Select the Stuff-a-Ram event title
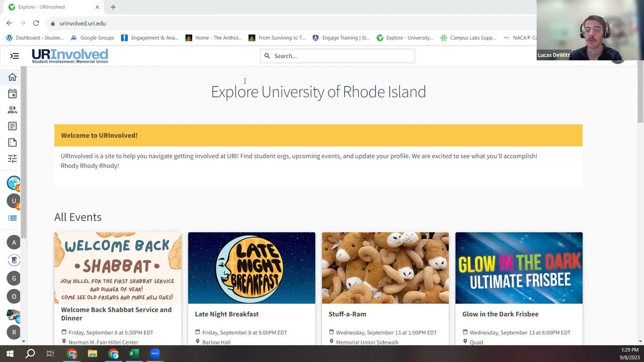Screen dimensions: 644x362 pos(347,314)
